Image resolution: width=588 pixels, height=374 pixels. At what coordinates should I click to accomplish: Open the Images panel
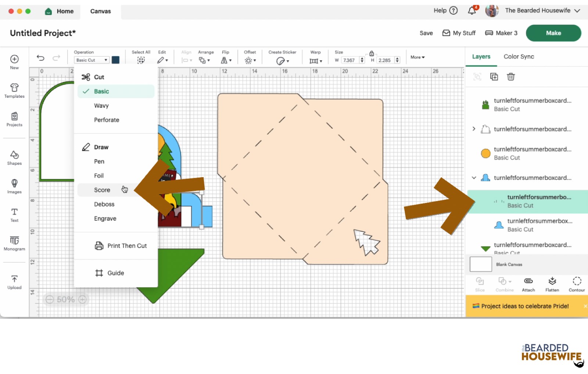[14, 186]
